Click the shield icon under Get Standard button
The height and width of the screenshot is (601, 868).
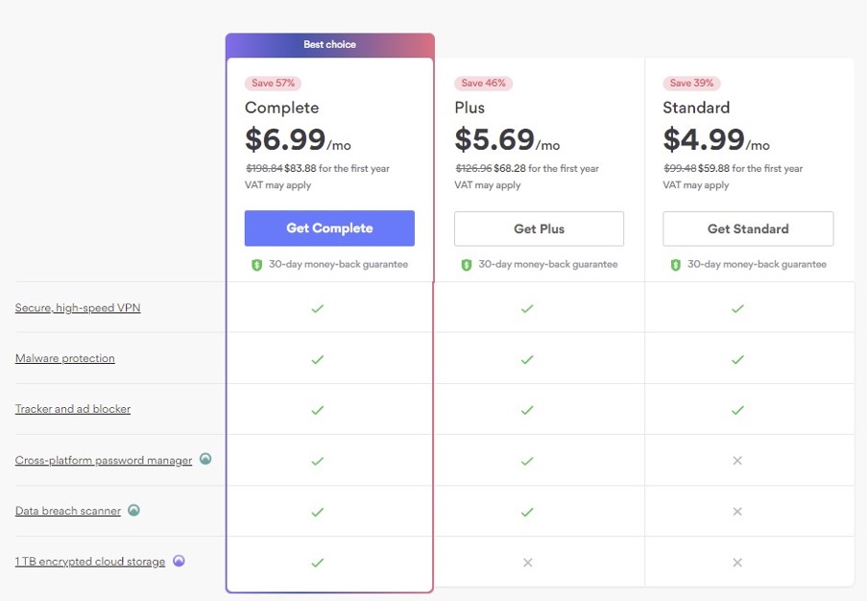(x=676, y=263)
